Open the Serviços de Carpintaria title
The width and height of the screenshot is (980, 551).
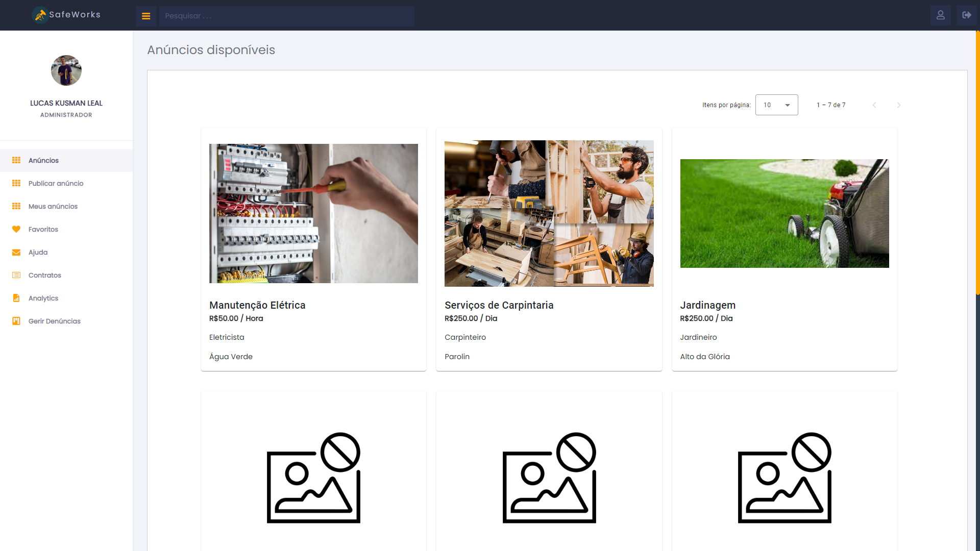[x=499, y=305]
